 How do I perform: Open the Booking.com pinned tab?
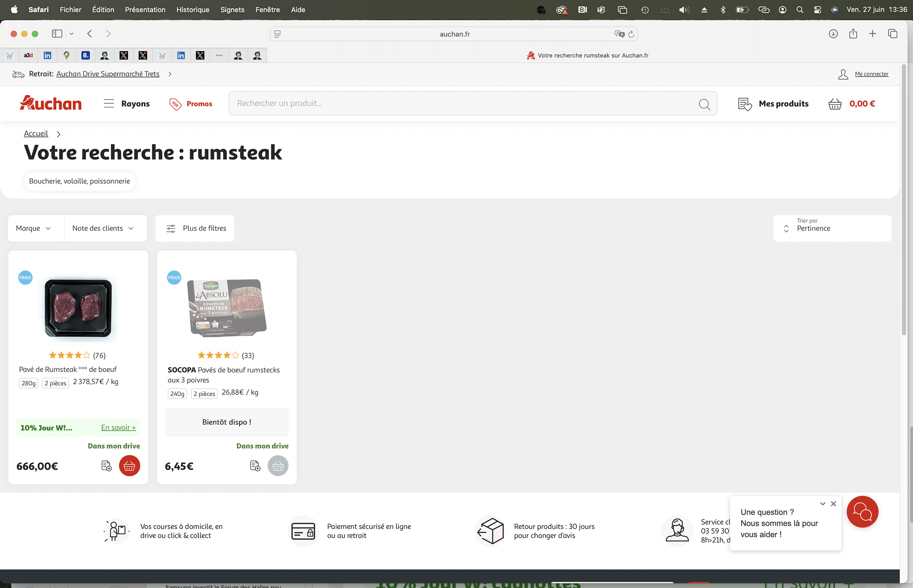click(85, 55)
